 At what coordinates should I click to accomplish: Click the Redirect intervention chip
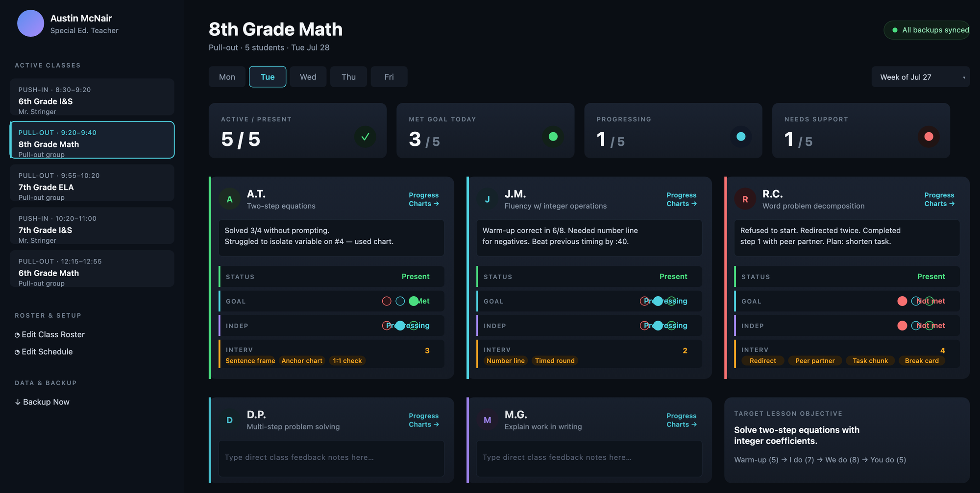[763, 361]
